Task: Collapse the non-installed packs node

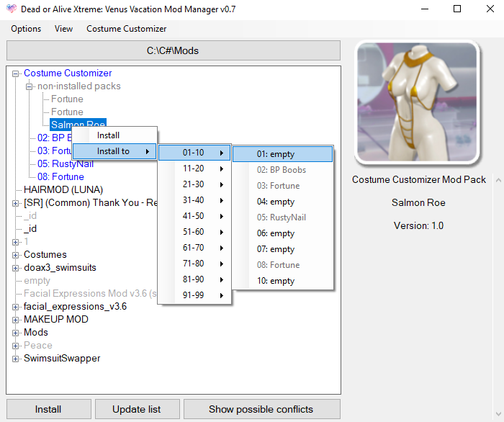Action: click(29, 87)
